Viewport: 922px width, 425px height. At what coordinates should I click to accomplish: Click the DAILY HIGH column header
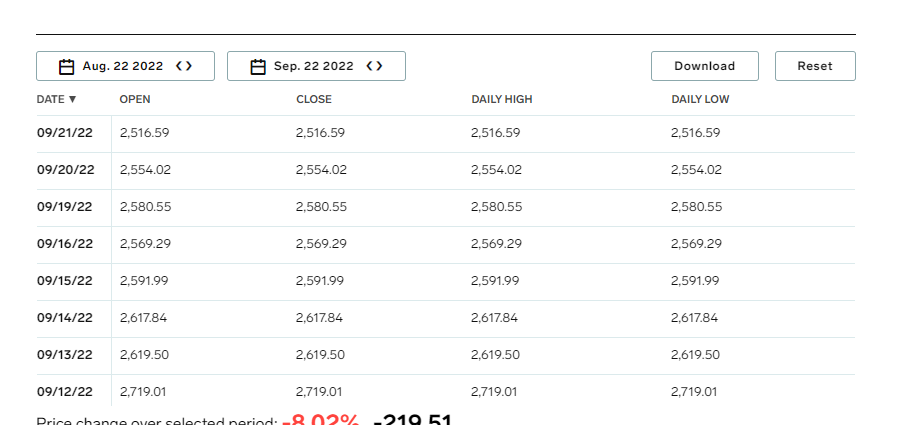pos(502,99)
